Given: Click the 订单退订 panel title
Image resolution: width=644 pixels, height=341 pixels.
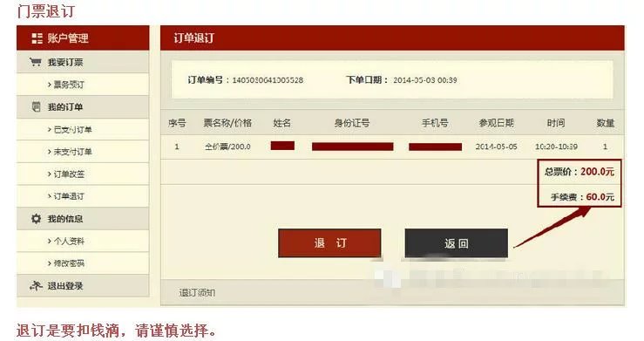Looking at the screenshot, I should (193, 38).
